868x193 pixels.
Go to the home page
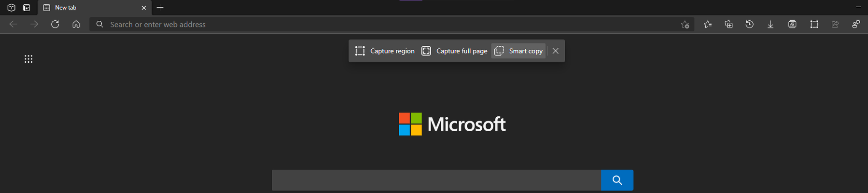[x=76, y=24]
